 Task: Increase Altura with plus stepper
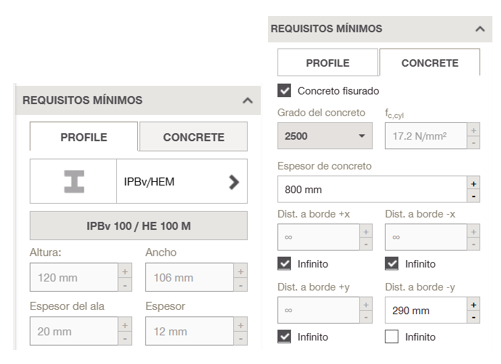pos(125,271)
